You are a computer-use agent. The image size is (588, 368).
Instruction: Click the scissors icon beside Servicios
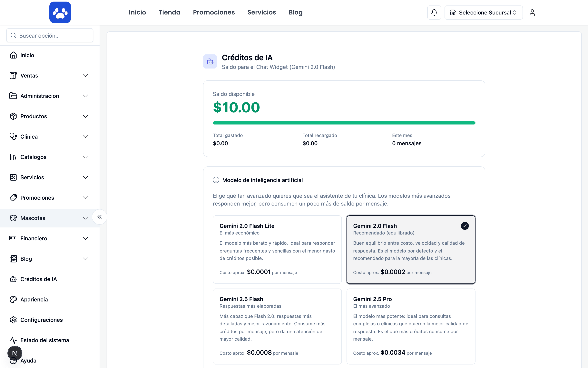[x=13, y=177]
